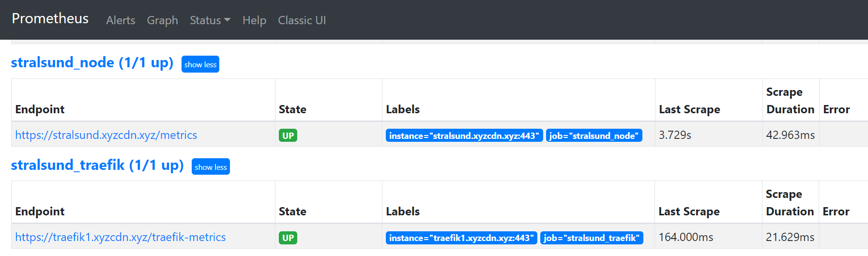This screenshot has height=256, width=868.
Task: Open the stralsund_node job heading link
Action: [x=92, y=62]
